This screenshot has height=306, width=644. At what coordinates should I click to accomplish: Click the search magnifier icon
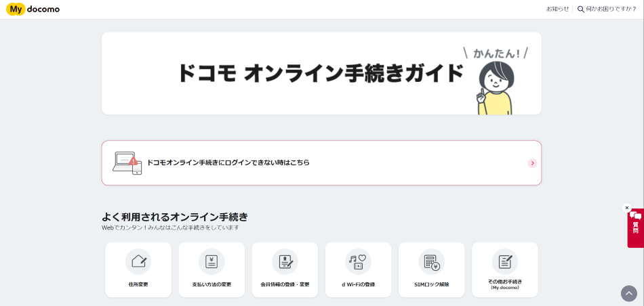pos(581,9)
